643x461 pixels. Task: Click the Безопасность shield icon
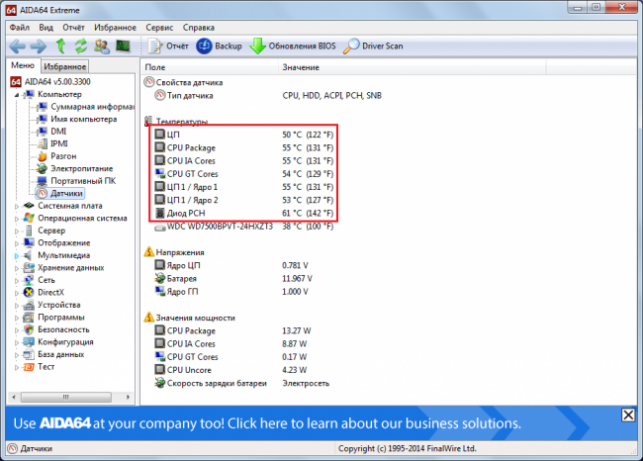coord(29,330)
